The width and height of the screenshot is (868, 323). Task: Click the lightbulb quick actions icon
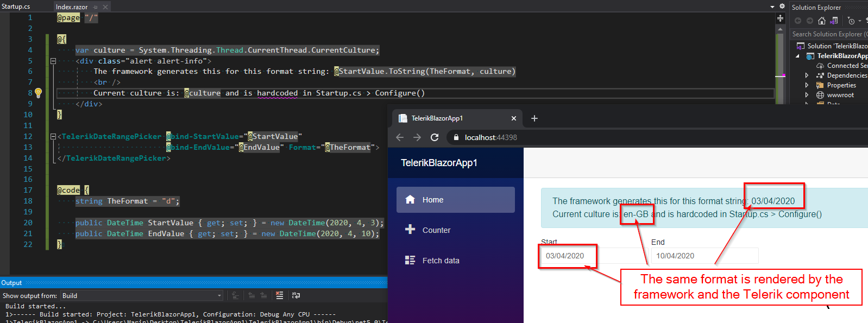39,93
